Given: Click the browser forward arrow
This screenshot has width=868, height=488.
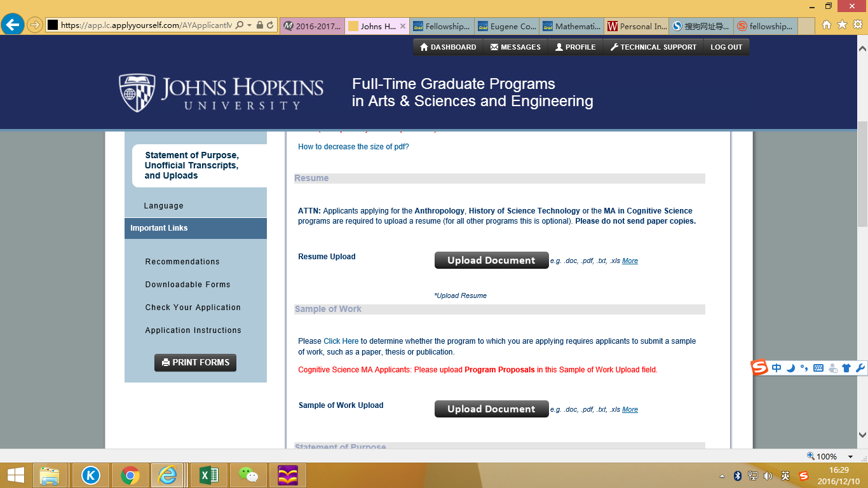Looking at the screenshot, I should tap(35, 25).
